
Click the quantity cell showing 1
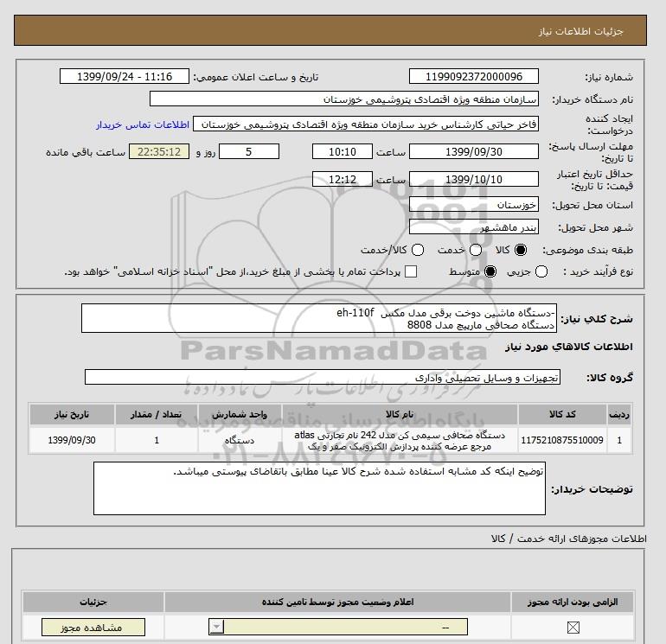(x=157, y=440)
